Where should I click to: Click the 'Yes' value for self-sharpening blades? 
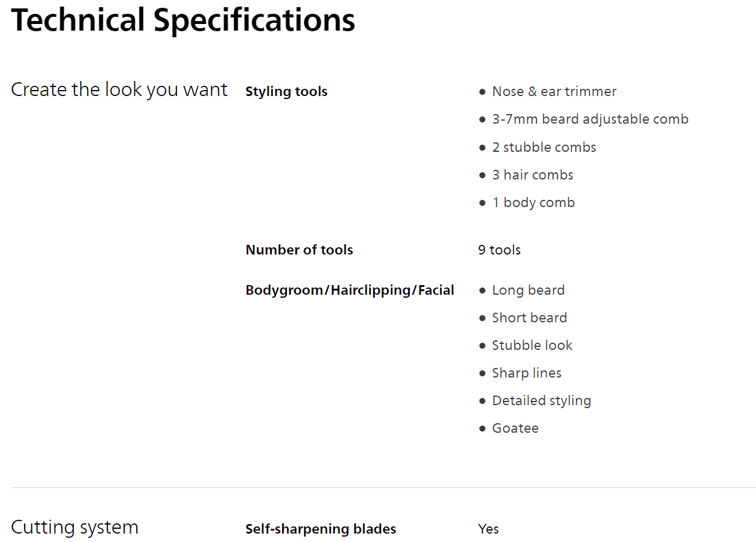click(x=488, y=529)
